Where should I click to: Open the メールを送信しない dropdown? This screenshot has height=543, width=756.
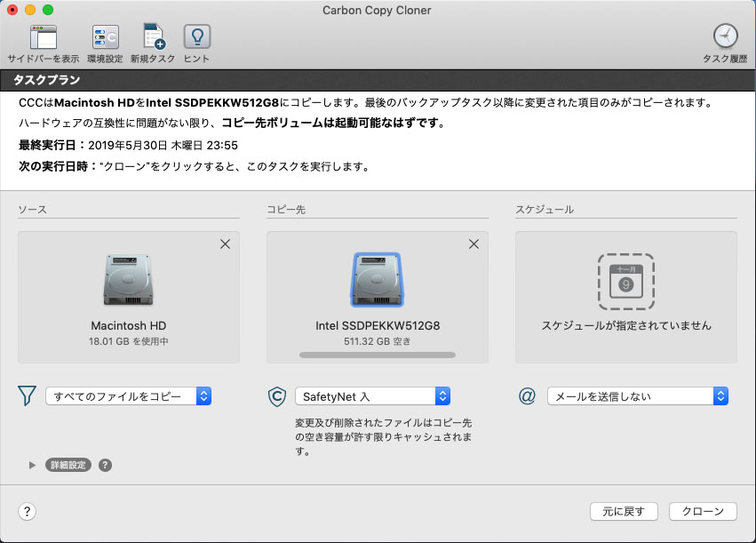pos(638,396)
